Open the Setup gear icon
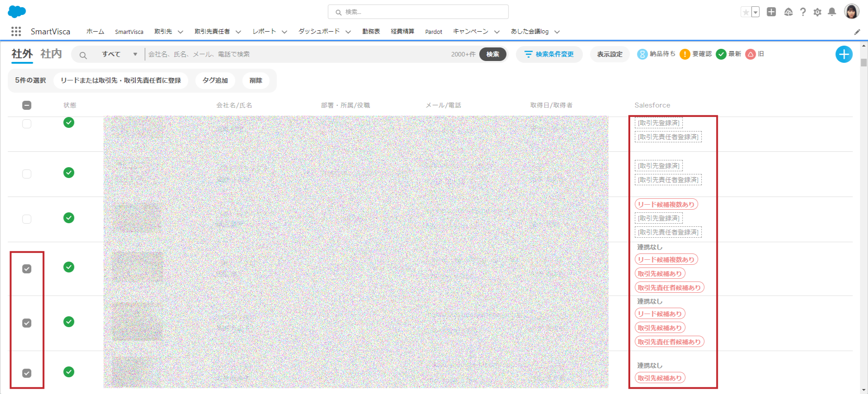Viewport: 868px width, 394px height. click(x=817, y=12)
